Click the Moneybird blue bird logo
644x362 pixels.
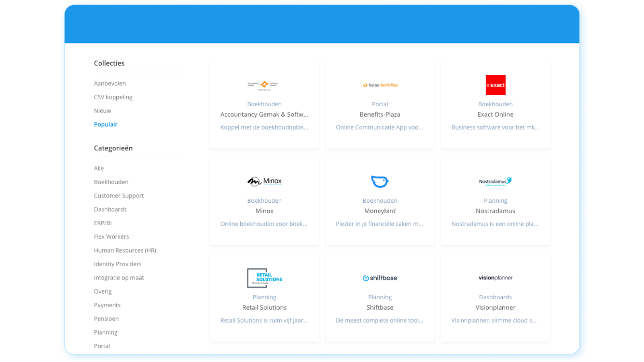coord(380,181)
